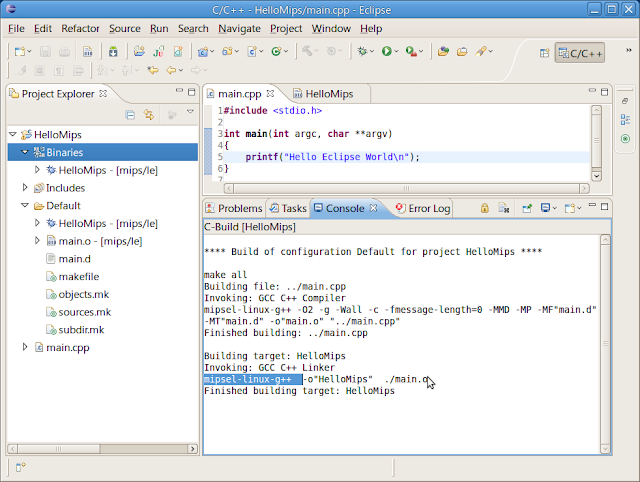This screenshot has height=482, width=640.
Task: Open the Source menu
Action: tap(124, 29)
